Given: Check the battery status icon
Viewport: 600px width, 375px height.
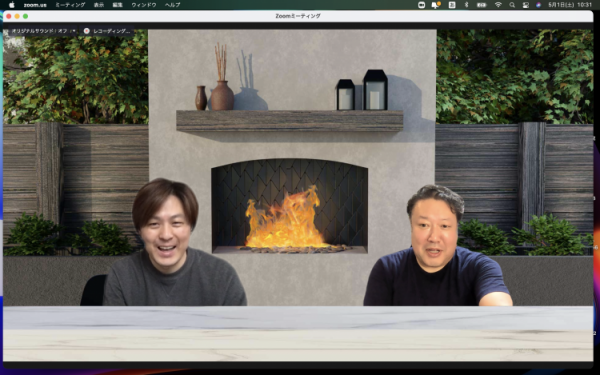Looking at the screenshot, I should click(481, 5).
